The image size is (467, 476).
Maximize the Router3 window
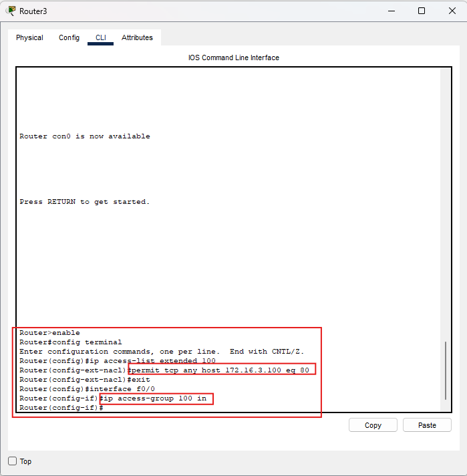(x=422, y=11)
